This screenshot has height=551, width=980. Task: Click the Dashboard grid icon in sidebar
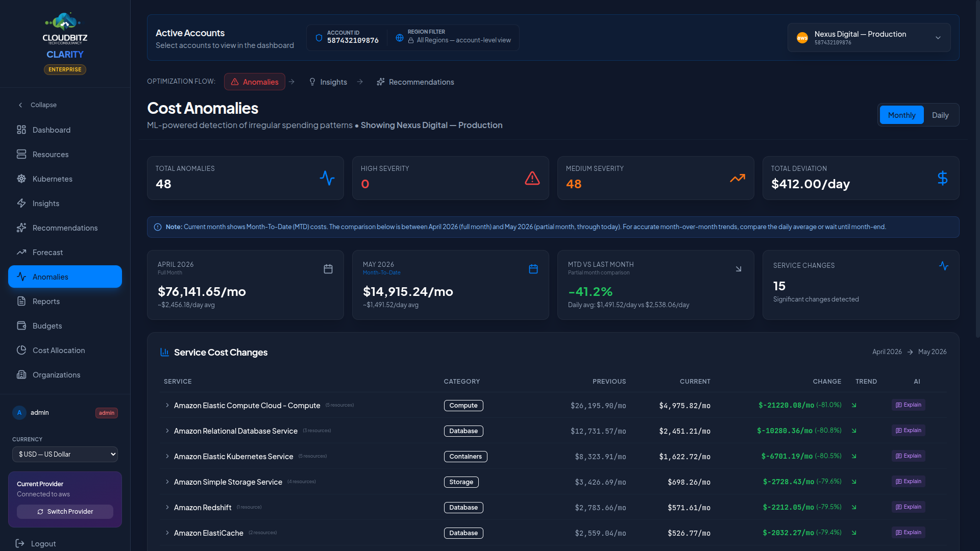tap(21, 130)
